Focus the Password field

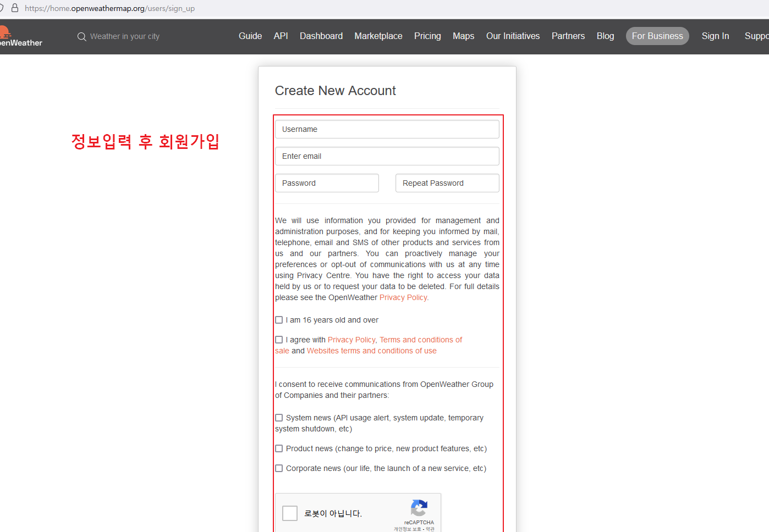tap(327, 183)
